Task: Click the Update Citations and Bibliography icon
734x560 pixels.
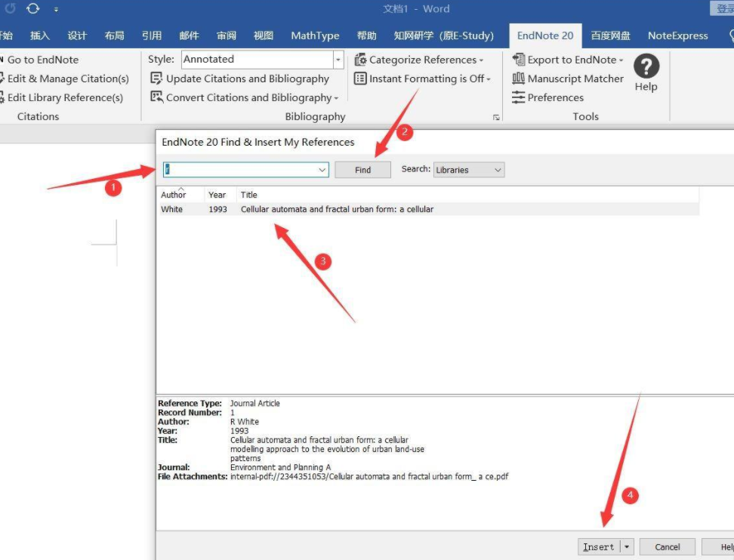Action: coord(156,78)
